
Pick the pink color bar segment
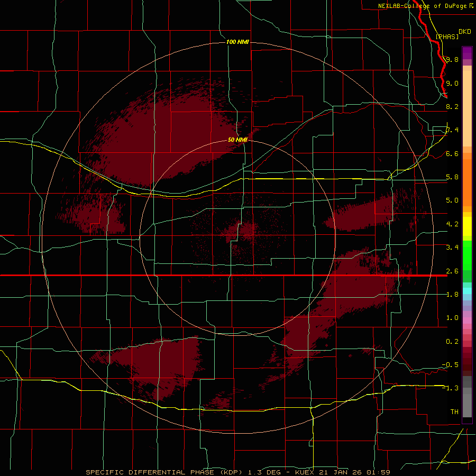[467, 321]
